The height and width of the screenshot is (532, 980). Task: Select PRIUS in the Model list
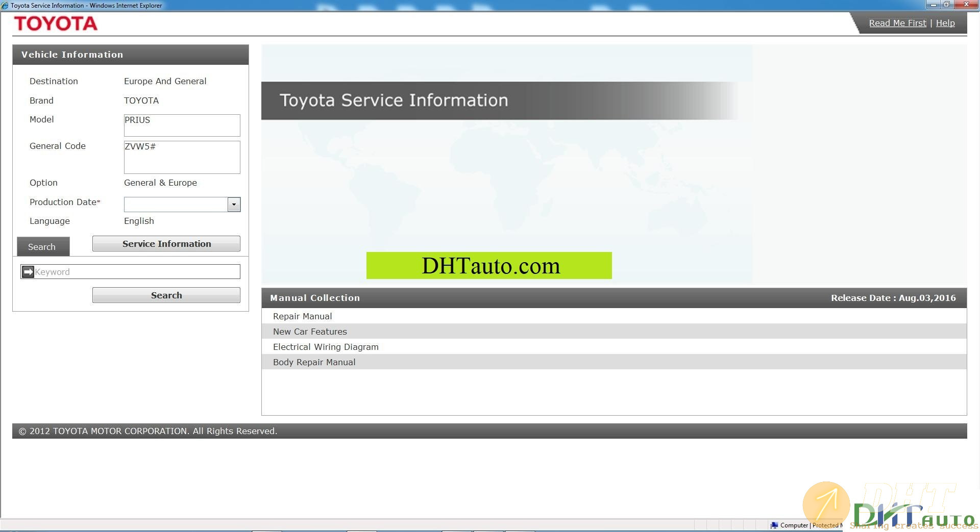137,120
